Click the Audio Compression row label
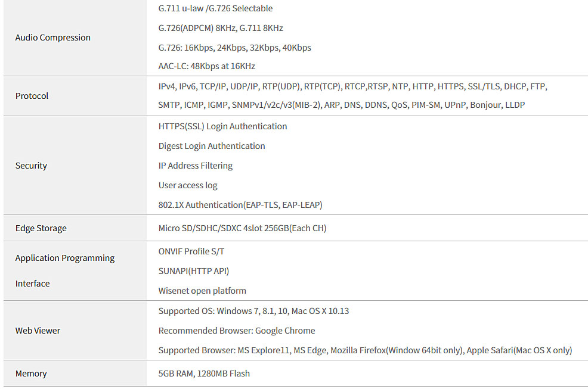The height and width of the screenshot is (389, 588). [53, 38]
